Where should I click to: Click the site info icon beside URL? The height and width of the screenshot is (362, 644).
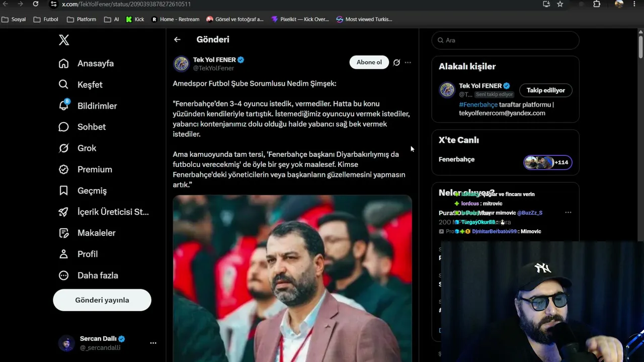pyautogui.click(x=53, y=4)
